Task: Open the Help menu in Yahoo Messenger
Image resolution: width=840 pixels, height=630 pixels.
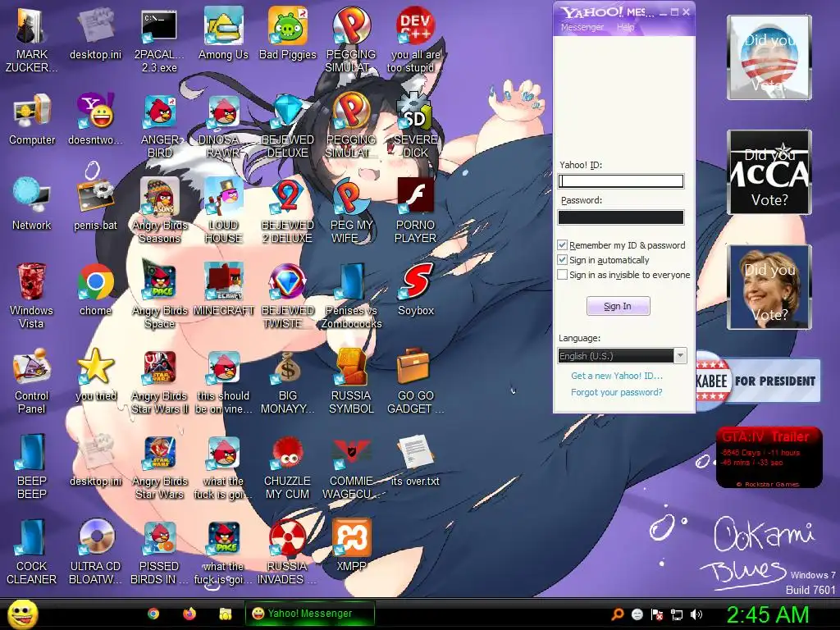Action: click(x=625, y=27)
